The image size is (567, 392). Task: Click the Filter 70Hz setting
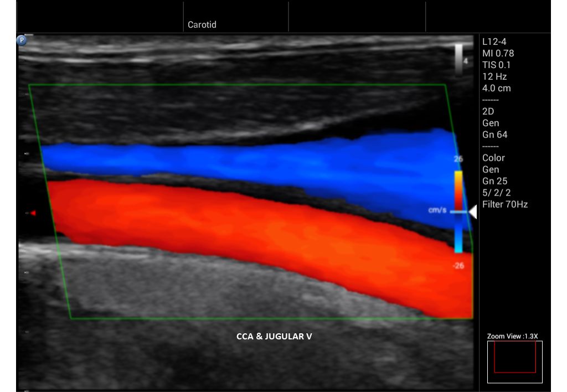[504, 204]
